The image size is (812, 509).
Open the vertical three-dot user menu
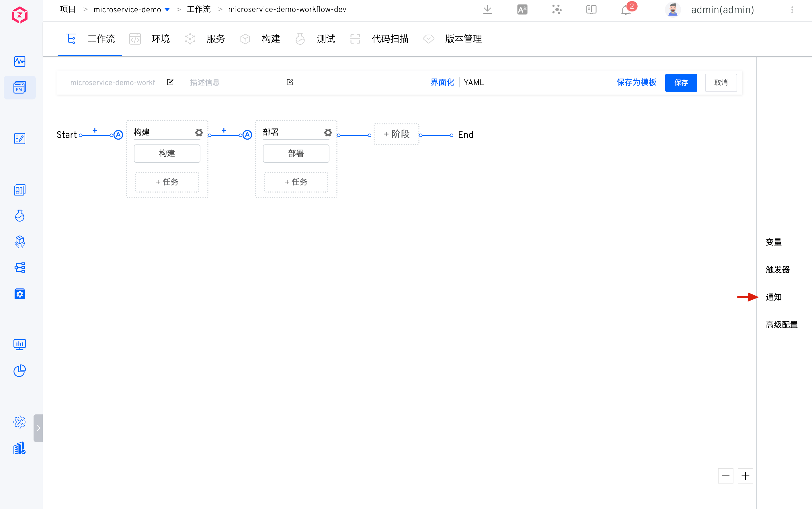coord(792,10)
